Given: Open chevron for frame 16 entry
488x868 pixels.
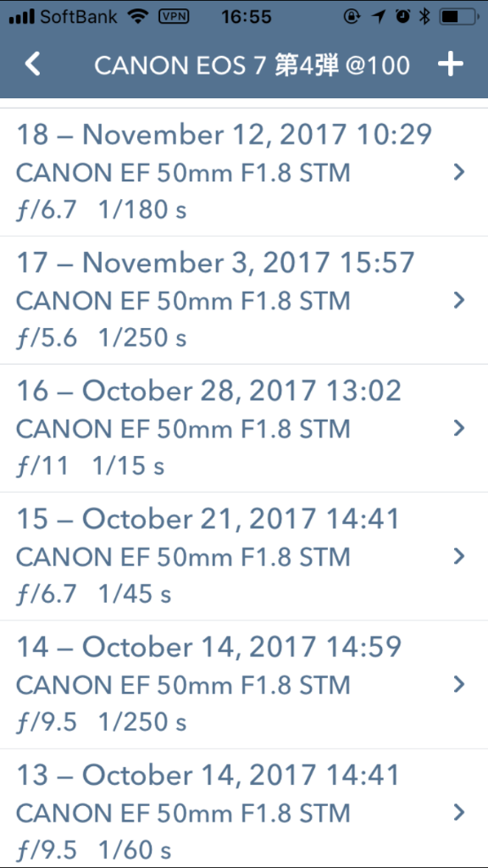Looking at the screenshot, I should tap(458, 428).
